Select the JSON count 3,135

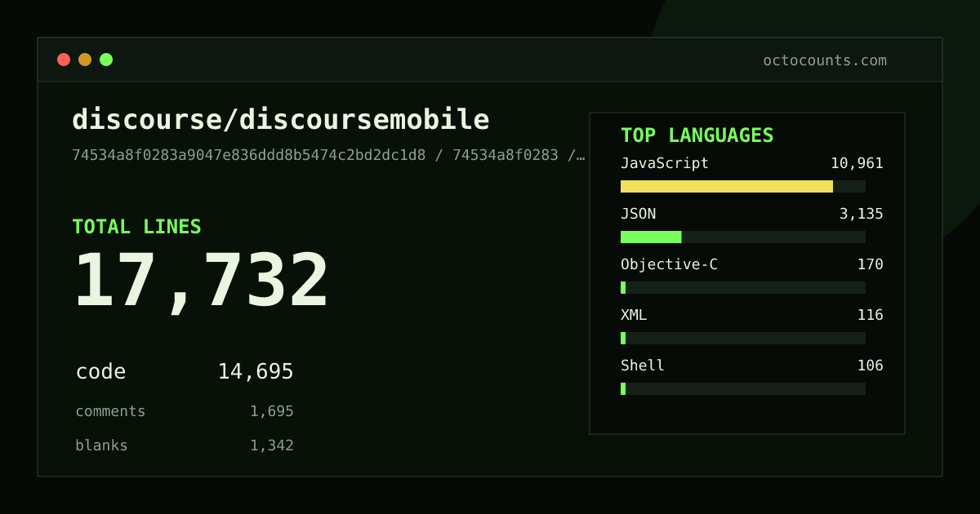coord(862,214)
